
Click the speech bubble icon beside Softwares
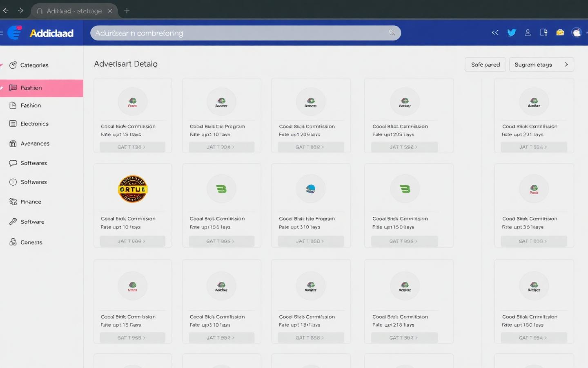13,163
